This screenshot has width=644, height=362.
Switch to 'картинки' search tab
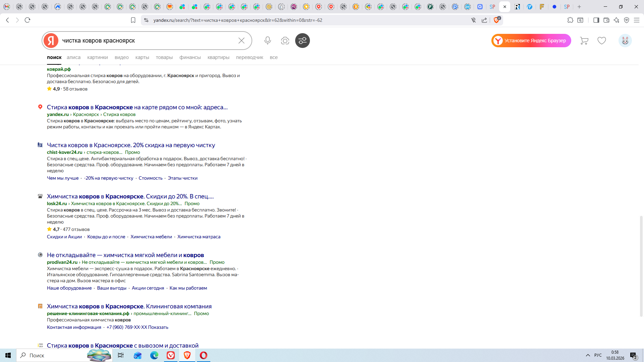(97, 57)
